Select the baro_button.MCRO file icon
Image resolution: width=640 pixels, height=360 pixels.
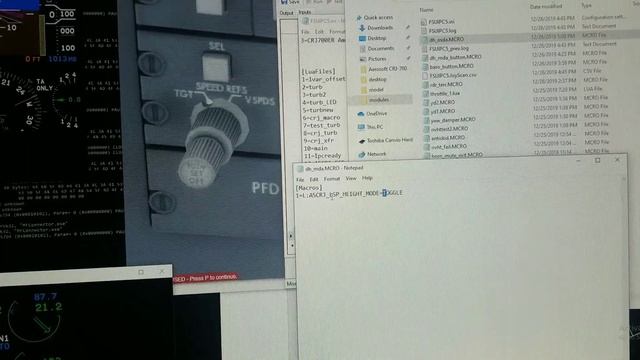425,67
